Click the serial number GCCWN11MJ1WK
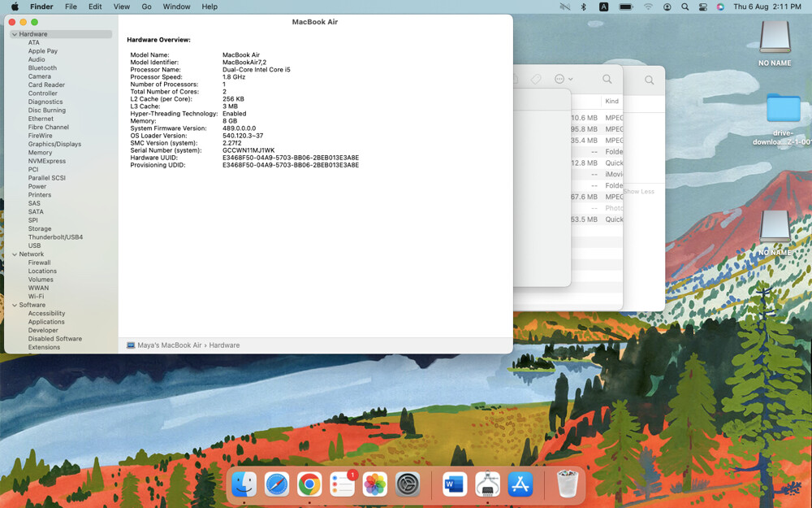This screenshot has height=508, width=812. [248, 150]
